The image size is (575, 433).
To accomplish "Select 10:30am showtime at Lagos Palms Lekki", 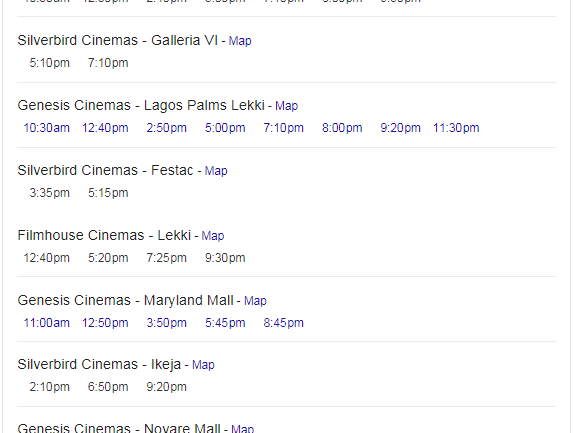I will 47,128.
